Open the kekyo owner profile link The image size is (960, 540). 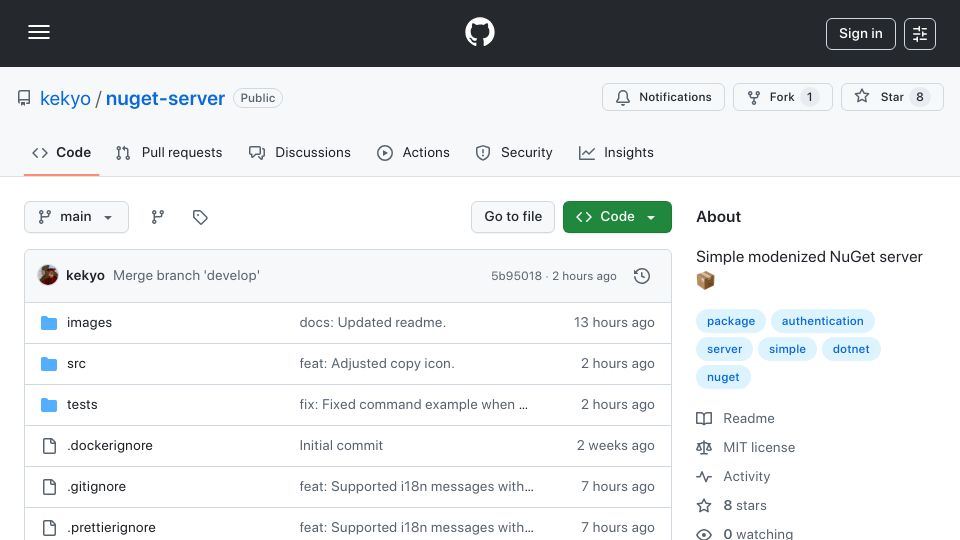click(x=65, y=99)
